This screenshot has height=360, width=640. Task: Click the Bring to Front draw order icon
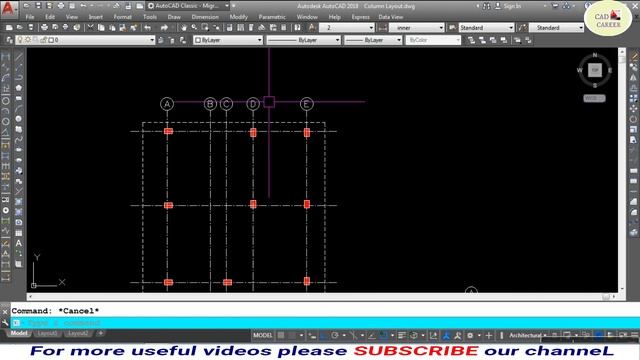click(471, 40)
